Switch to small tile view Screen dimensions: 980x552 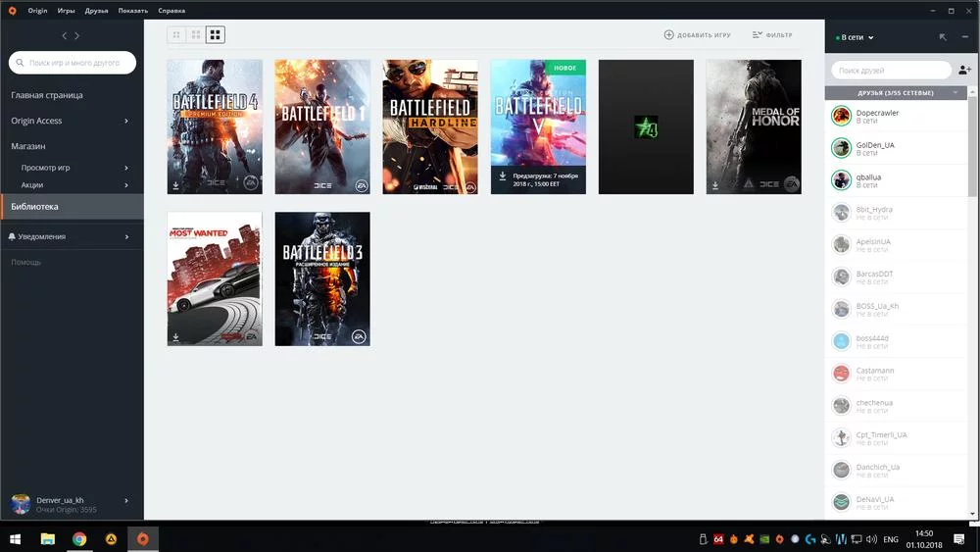176,35
